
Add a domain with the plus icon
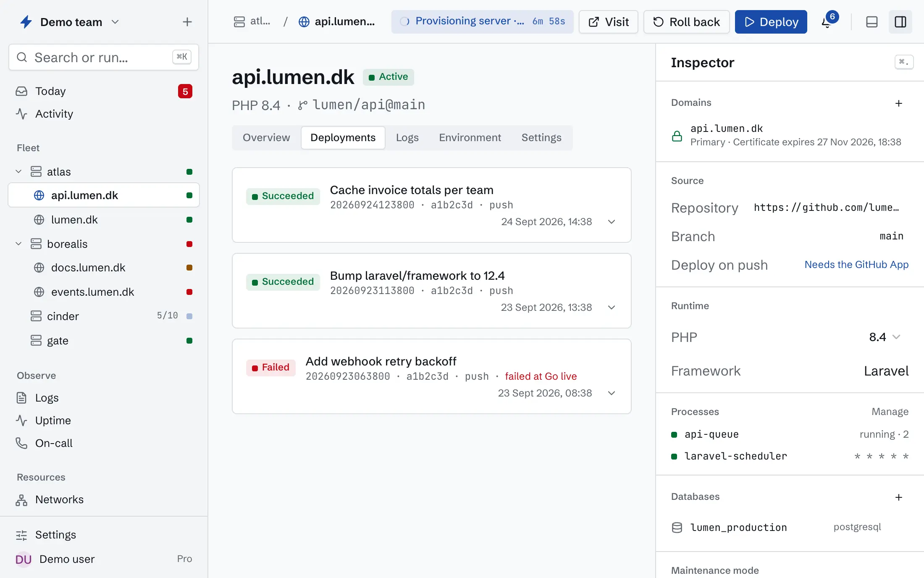(899, 103)
